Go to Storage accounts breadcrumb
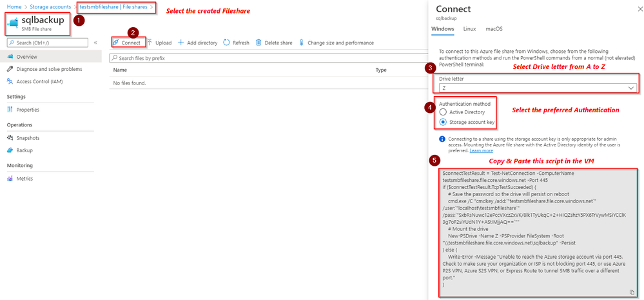The width and height of the screenshot is (644, 300). click(x=50, y=7)
